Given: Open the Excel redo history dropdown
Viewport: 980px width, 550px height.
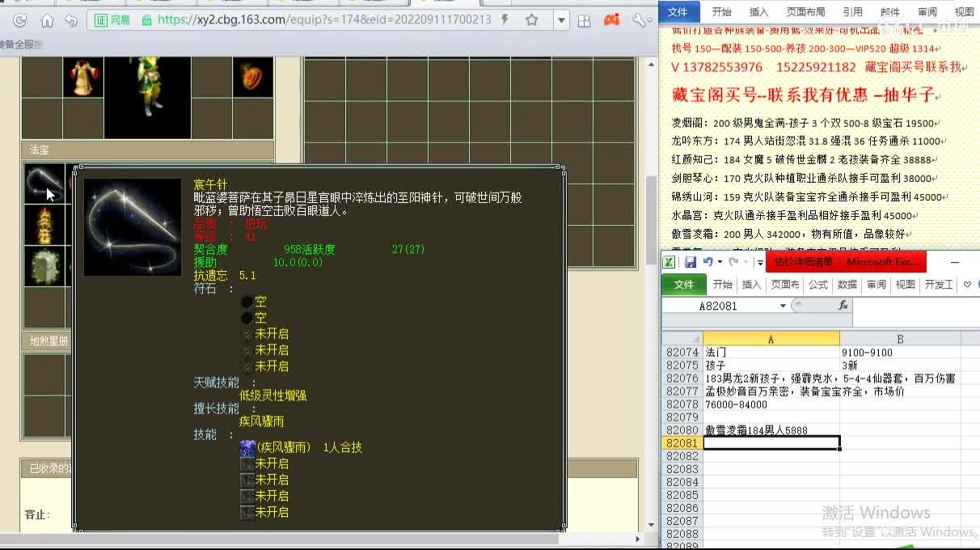Looking at the screenshot, I should (744, 262).
